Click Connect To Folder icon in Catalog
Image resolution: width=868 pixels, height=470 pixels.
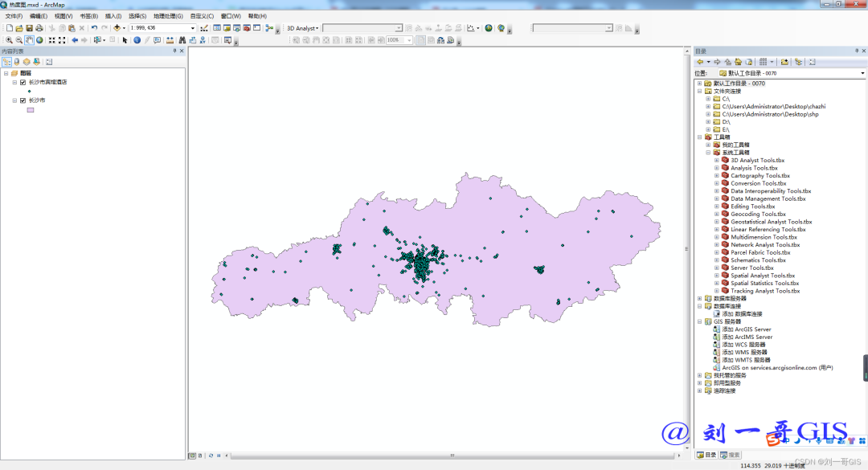[784, 62]
